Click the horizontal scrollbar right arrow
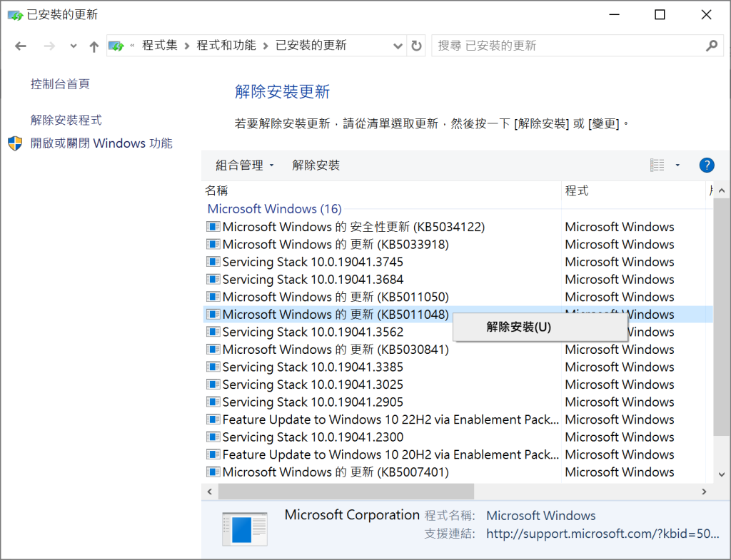The width and height of the screenshot is (731, 560). (x=704, y=492)
